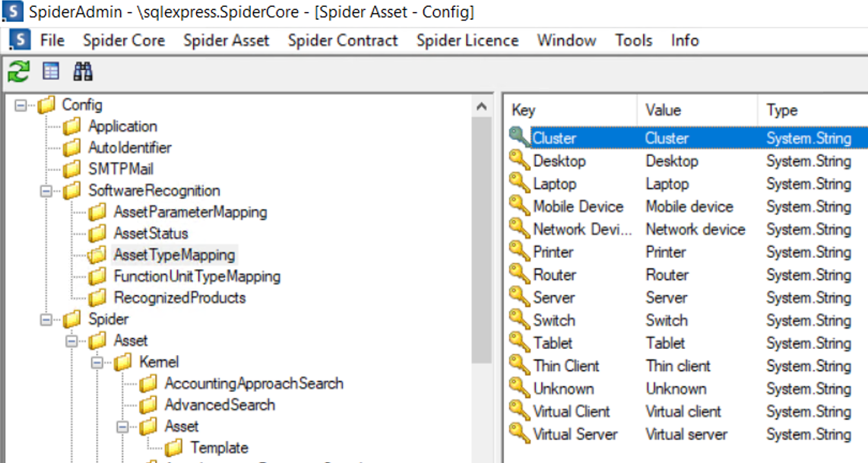Viewport: 868px width, 463px height.
Task: Click the tree scrollbar up arrow
Action: pos(482,106)
